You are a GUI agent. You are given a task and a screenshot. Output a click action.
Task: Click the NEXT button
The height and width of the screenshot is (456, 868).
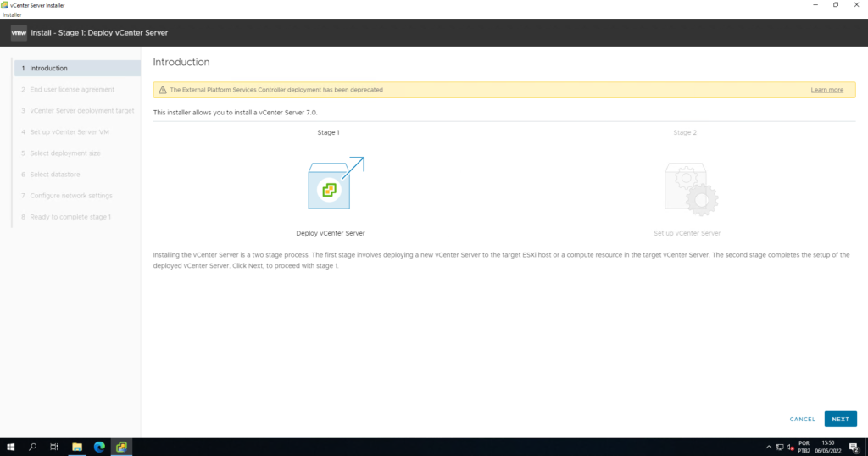click(x=840, y=419)
